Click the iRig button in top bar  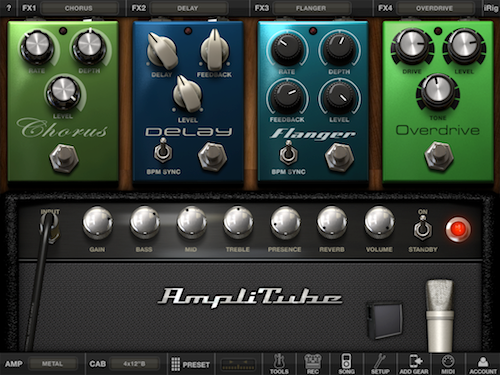(491, 8)
